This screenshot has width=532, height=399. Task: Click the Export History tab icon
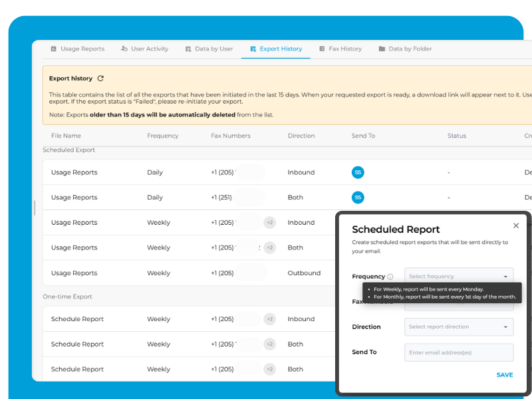(253, 49)
